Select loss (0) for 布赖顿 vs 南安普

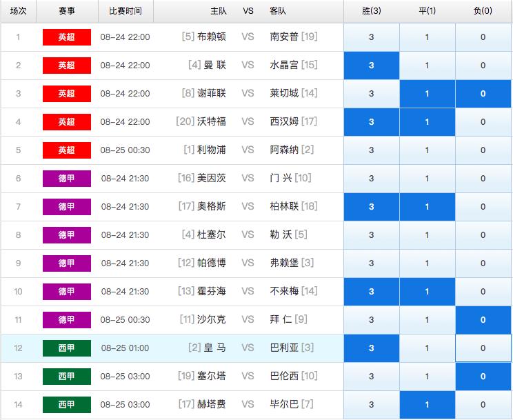[483, 37]
